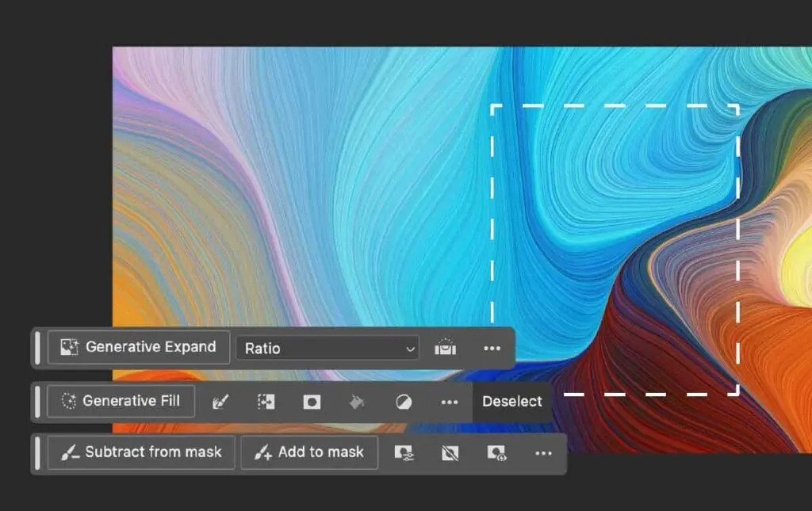Click the half-circle adjustment layer icon
This screenshot has width=812, height=511.
pos(404,402)
